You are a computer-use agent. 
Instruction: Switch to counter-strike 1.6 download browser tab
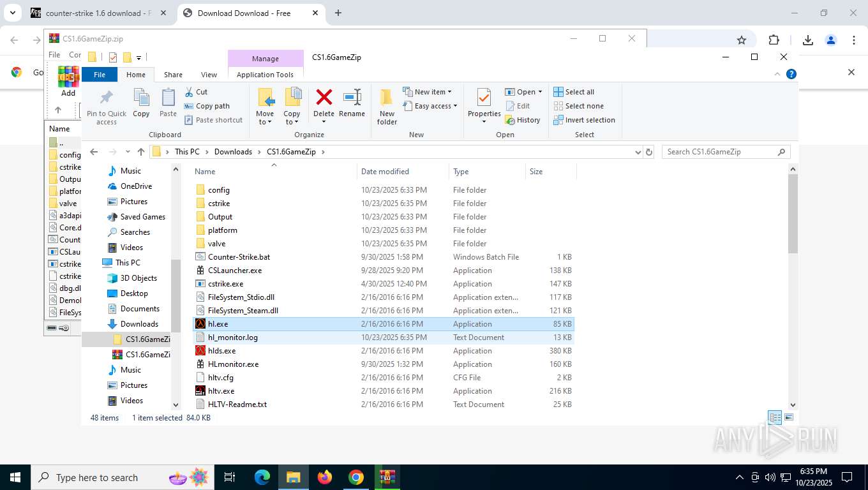[x=99, y=13]
